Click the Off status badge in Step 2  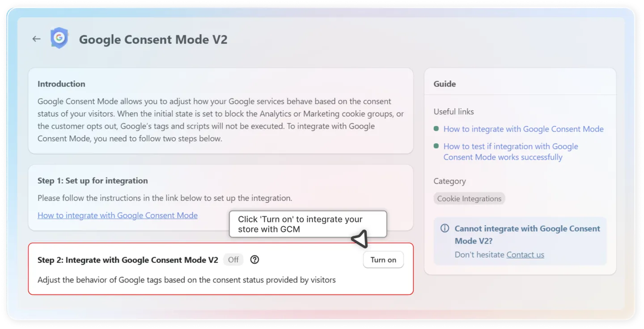[233, 260]
